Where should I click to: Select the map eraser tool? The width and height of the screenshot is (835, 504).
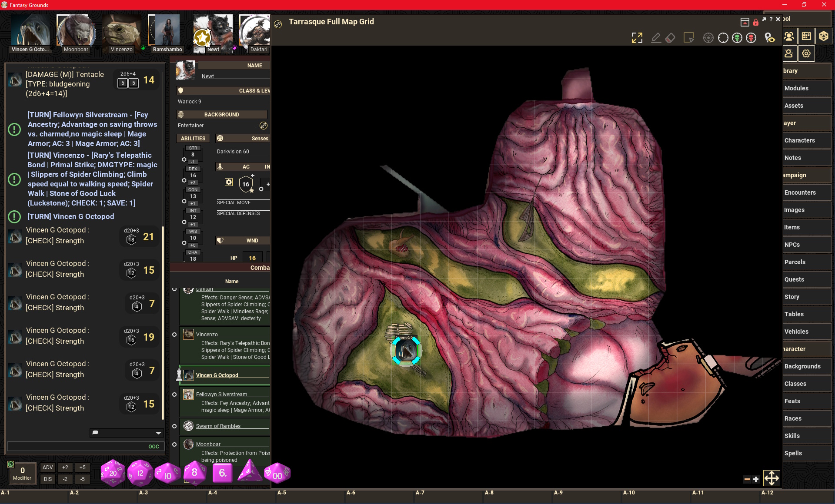[670, 38]
